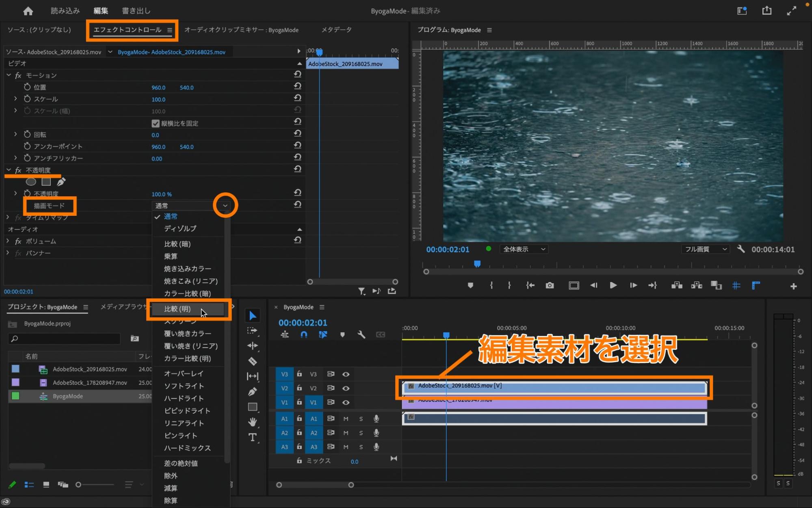The height and width of the screenshot is (508, 812).
Task: Toggle V2 track output eye icon
Action: pyautogui.click(x=346, y=388)
